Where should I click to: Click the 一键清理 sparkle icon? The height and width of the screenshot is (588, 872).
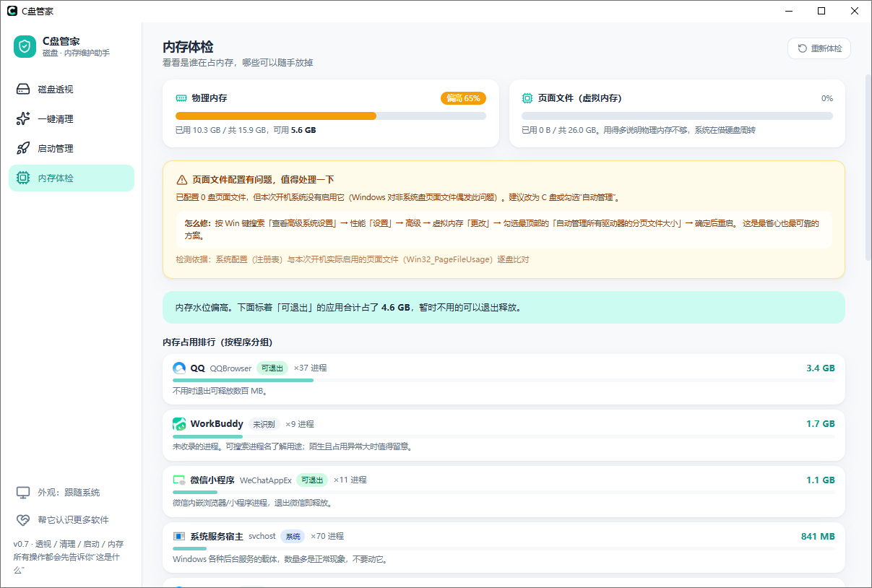[23, 118]
